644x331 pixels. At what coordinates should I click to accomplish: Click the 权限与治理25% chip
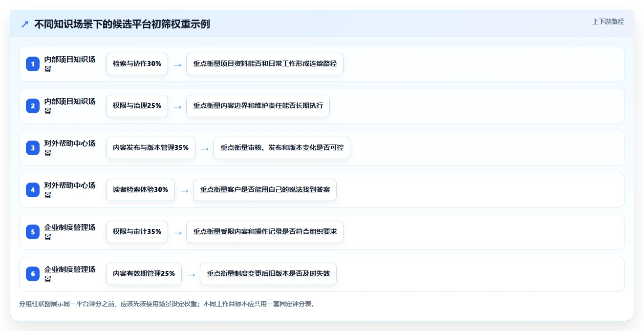point(137,106)
